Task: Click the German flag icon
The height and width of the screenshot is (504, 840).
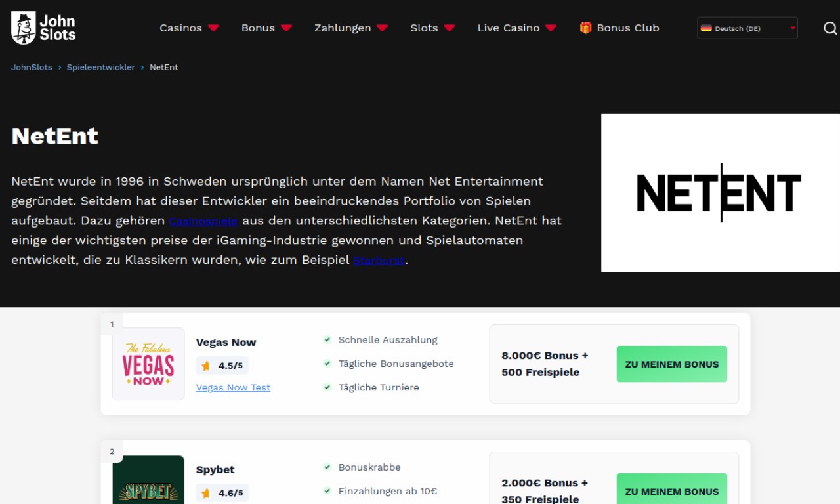Action: (x=706, y=28)
